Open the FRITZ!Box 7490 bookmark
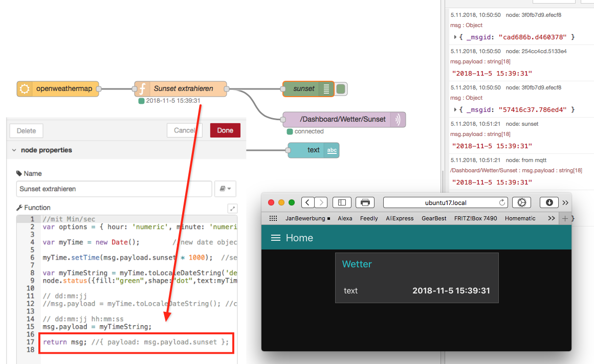Viewport: 594px width, 364px height. pos(475,218)
